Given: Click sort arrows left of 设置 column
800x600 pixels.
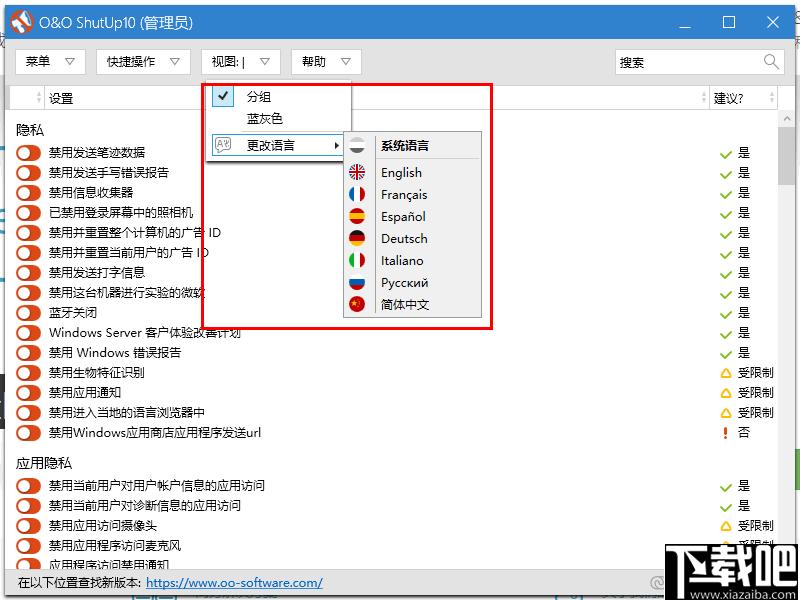Looking at the screenshot, I should tap(39, 98).
